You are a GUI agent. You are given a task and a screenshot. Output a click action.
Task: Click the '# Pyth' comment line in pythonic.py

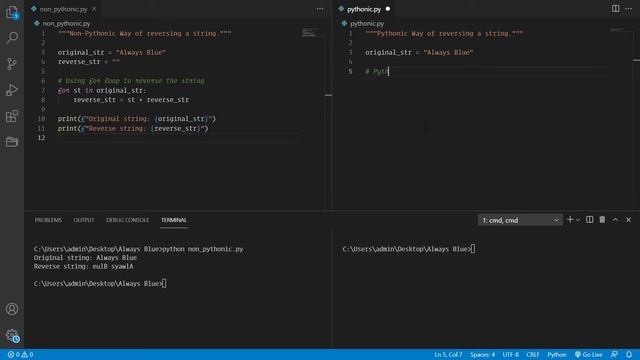point(377,71)
